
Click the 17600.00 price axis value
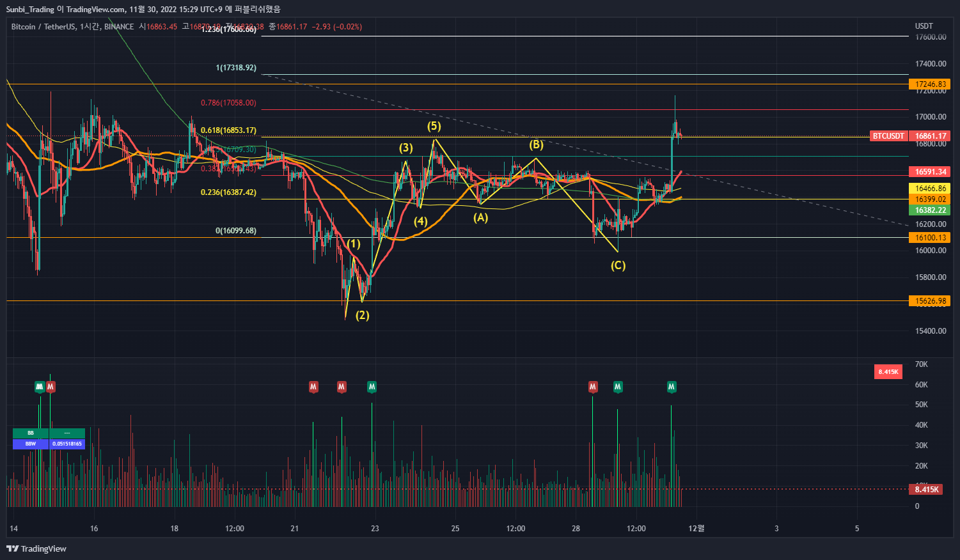coord(931,37)
